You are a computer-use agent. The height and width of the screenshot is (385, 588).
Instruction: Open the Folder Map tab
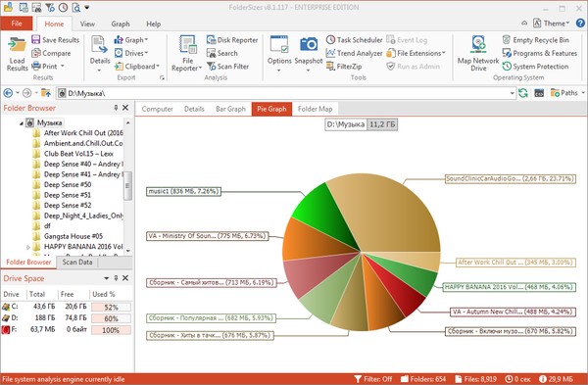pos(315,109)
